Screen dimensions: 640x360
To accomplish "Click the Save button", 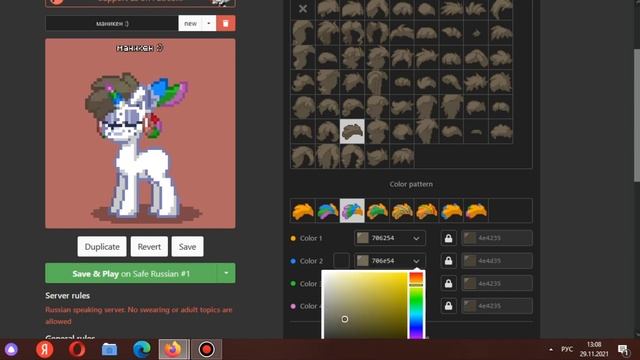I will (x=187, y=247).
